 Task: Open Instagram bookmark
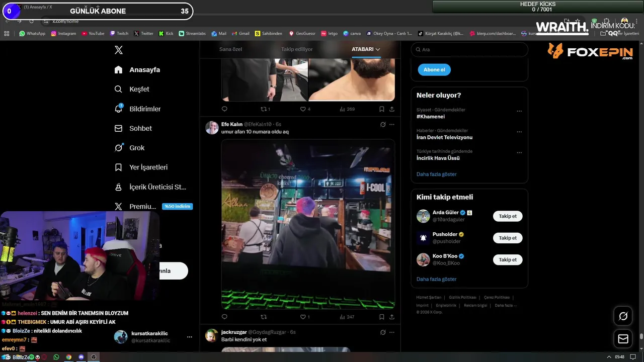click(x=63, y=34)
